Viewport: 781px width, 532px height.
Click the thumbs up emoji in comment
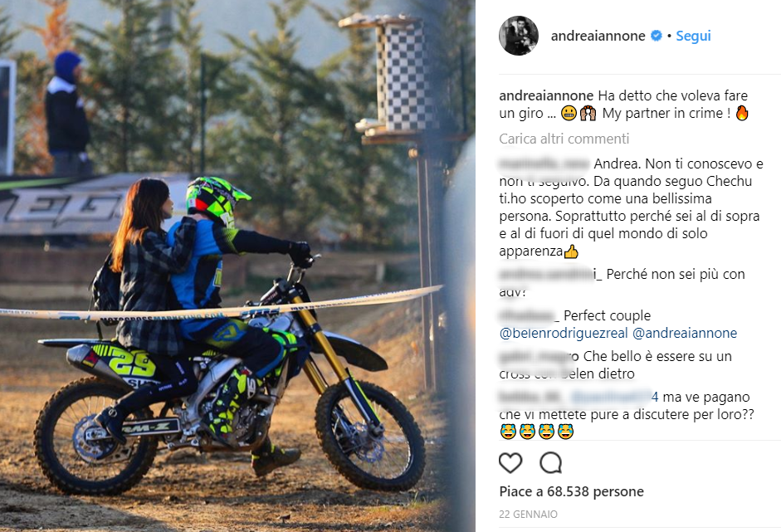571,251
